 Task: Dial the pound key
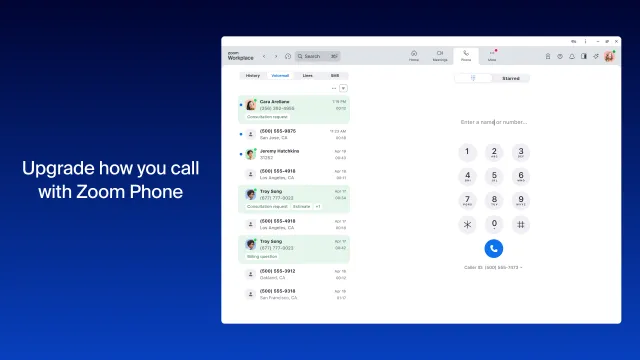coord(521,224)
